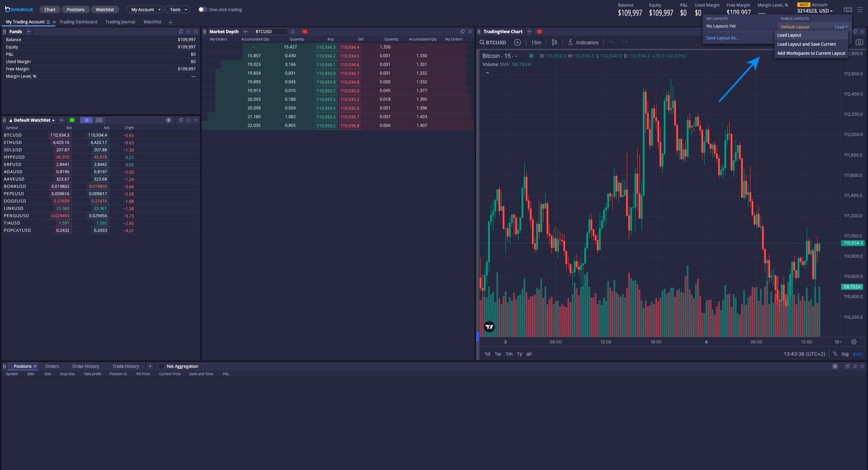Switch to Trading Journal tab
The width and height of the screenshot is (868, 470).
click(120, 22)
